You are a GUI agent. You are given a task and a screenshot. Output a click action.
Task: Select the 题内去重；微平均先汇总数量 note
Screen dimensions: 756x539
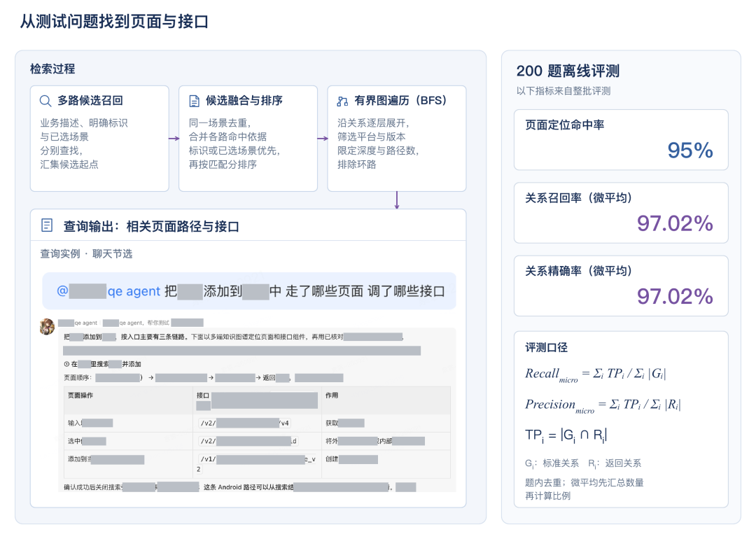tap(584, 482)
